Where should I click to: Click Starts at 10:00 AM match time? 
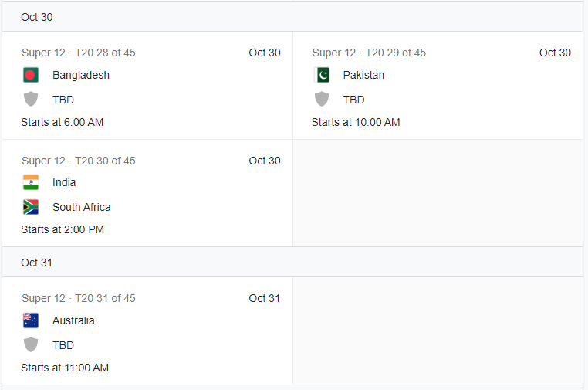click(356, 122)
